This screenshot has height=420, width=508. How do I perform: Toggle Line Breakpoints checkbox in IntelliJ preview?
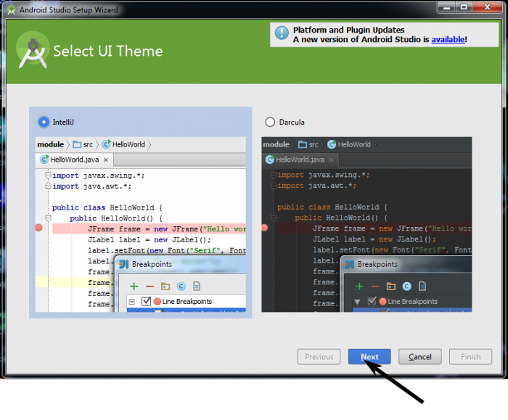pos(147,301)
